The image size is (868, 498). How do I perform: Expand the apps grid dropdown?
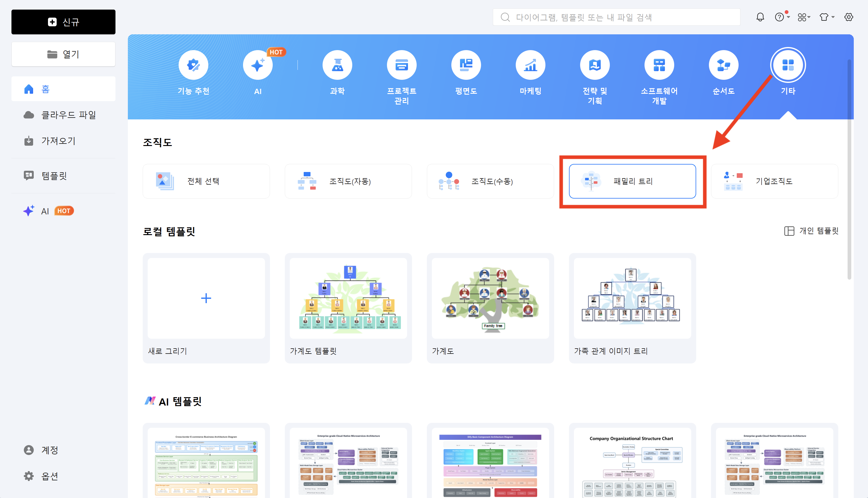804,17
